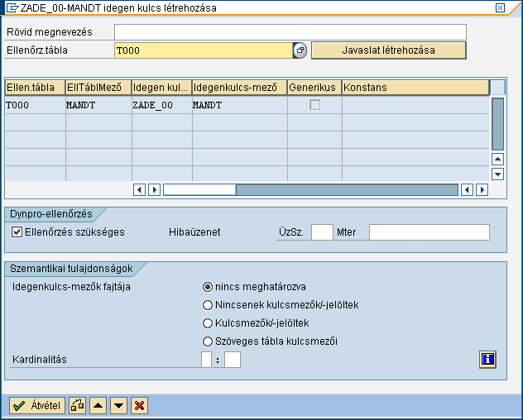
Task: Click the Ellenőrz.tábla field containing T000
Action: (204, 50)
